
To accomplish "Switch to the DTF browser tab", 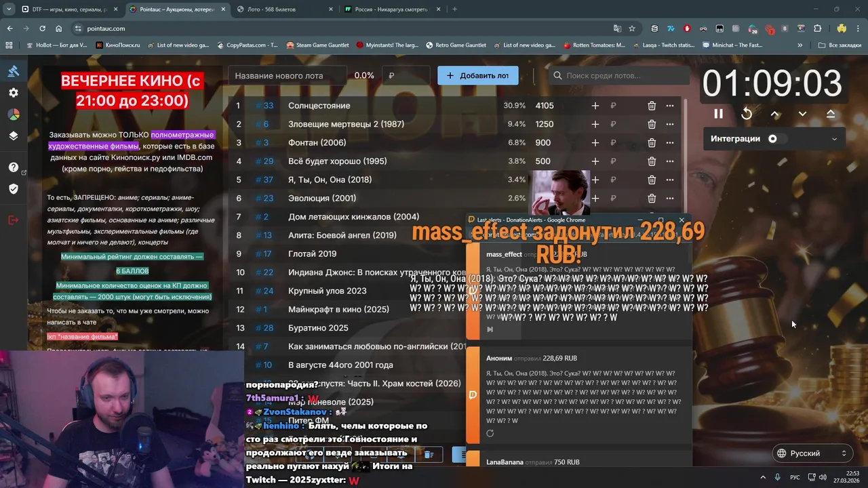I will 68,9.
